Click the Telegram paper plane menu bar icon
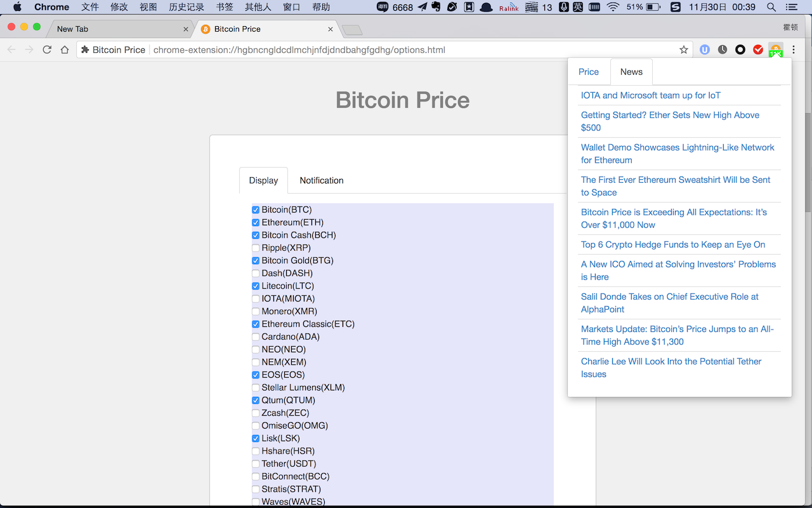Viewport: 812px width, 508px height. click(x=422, y=7)
